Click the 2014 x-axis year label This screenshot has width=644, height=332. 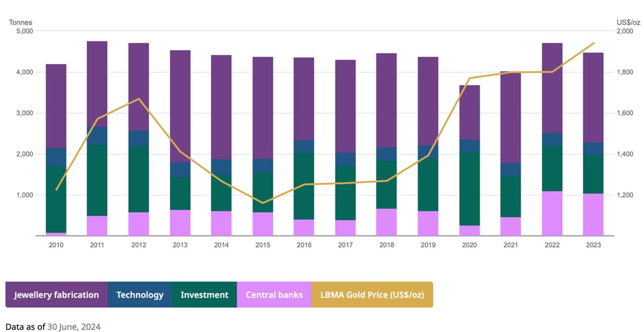point(221,245)
